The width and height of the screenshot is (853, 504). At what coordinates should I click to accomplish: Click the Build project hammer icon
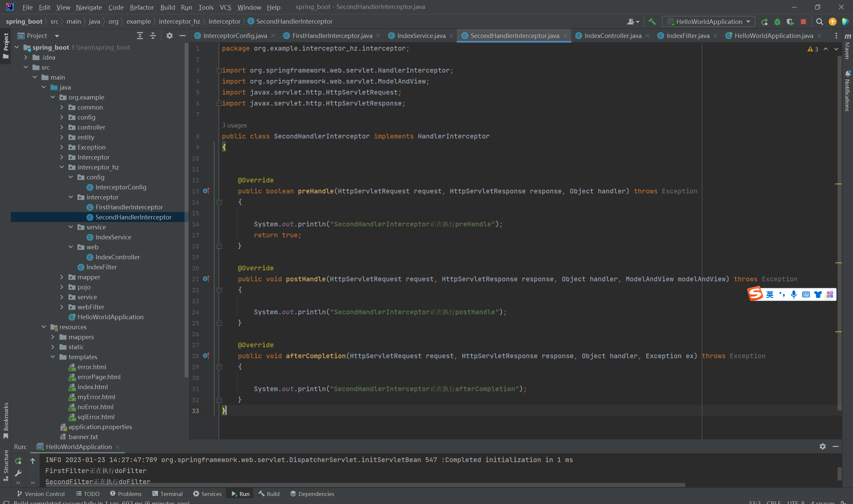(x=652, y=21)
